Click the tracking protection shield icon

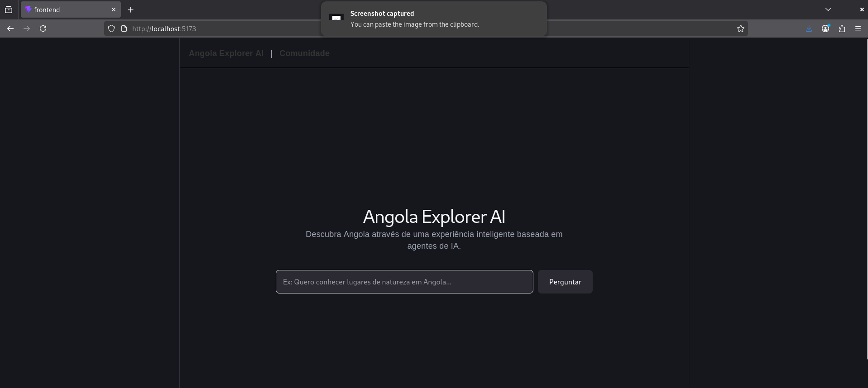pos(111,28)
